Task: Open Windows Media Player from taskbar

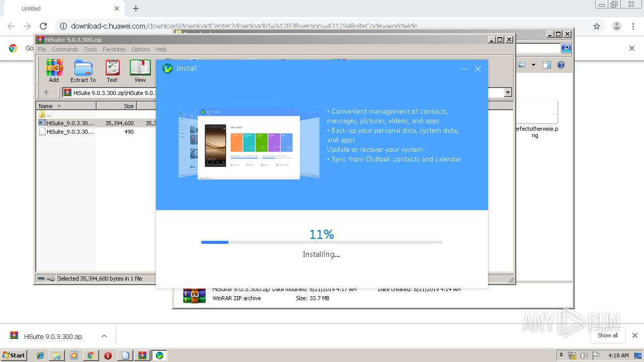Action: 74,355
